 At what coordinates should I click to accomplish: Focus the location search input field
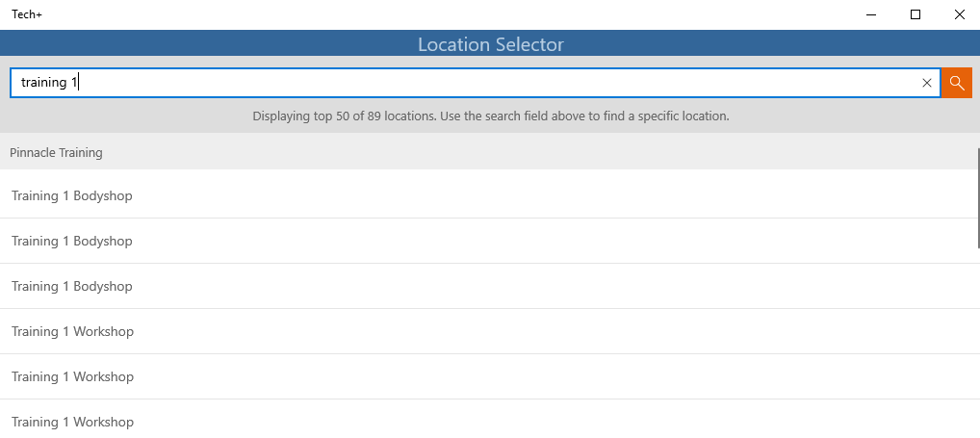[475, 83]
